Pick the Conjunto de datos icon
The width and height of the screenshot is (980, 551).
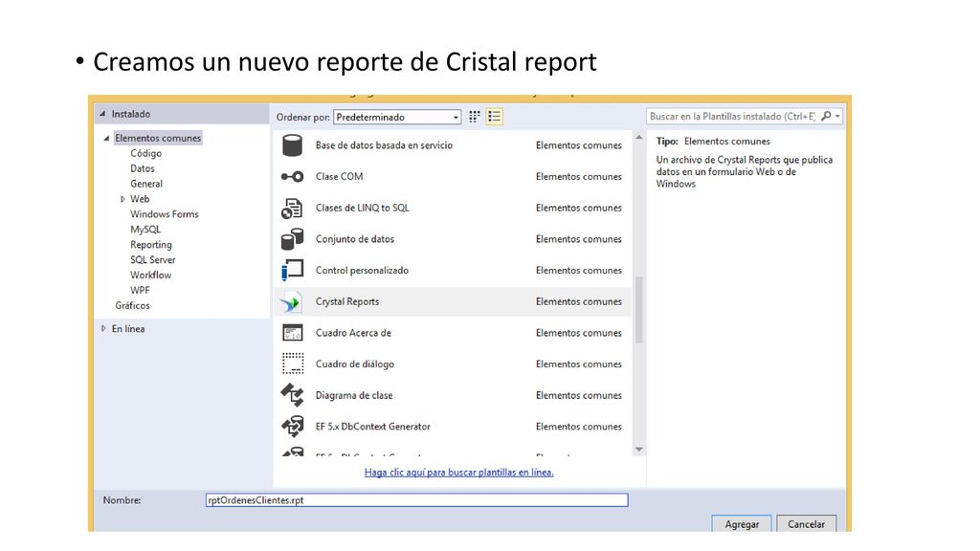point(292,239)
